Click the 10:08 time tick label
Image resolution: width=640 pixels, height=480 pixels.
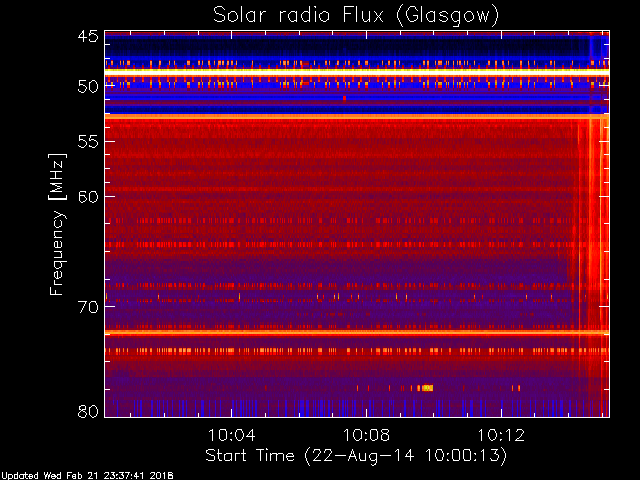coord(366,435)
